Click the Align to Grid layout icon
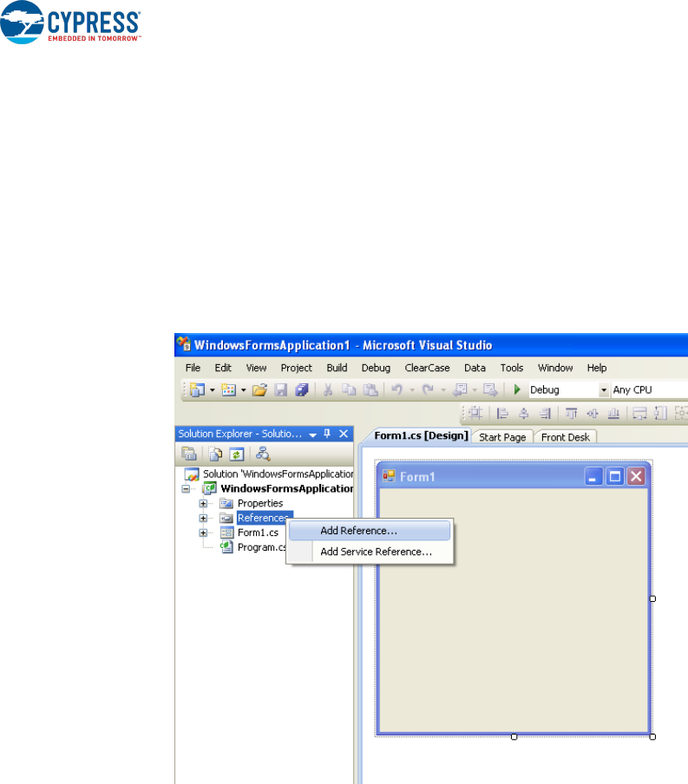The width and height of the screenshot is (688, 784). [x=475, y=413]
